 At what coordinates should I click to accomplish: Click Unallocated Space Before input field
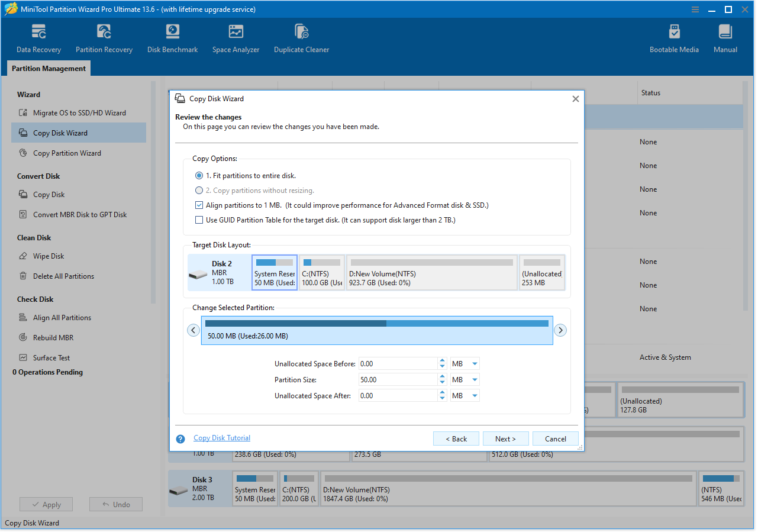[398, 364]
